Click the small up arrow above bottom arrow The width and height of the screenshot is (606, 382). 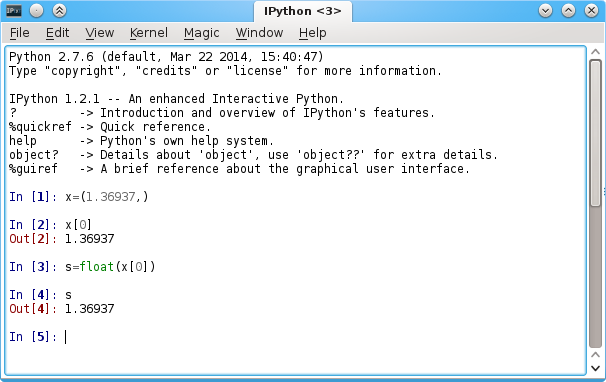(596, 355)
